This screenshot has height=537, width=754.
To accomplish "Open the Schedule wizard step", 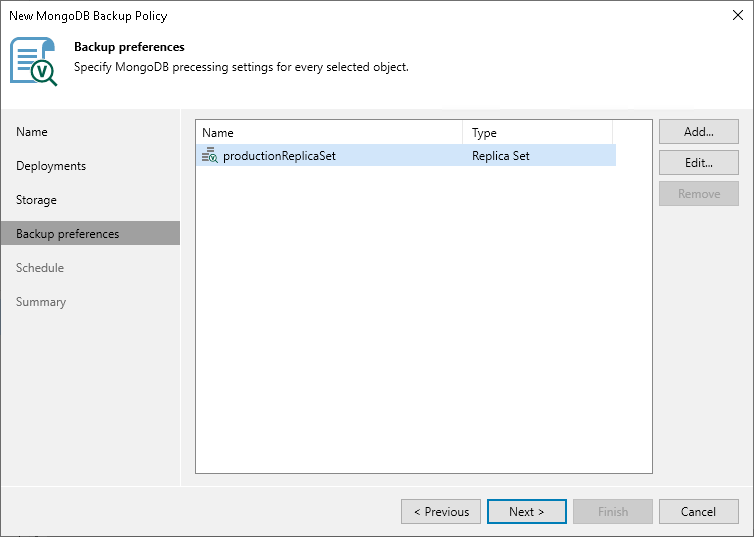I will coord(40,268).
